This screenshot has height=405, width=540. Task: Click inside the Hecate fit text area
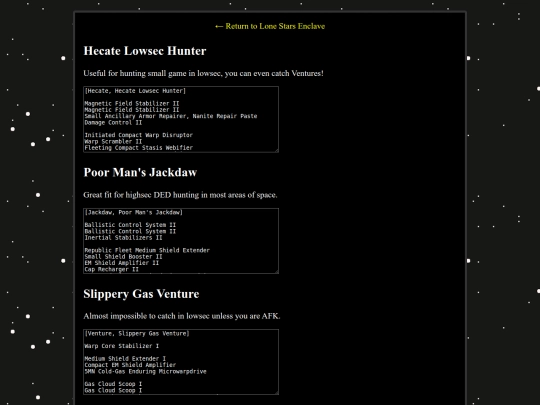pyautogui.click(x=181, y=119)
